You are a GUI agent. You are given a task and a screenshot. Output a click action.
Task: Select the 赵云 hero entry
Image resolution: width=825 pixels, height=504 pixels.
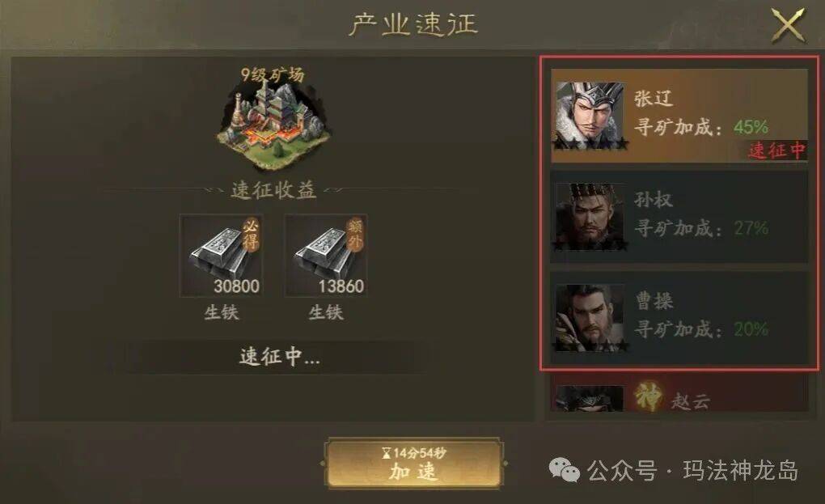[679, 396]
